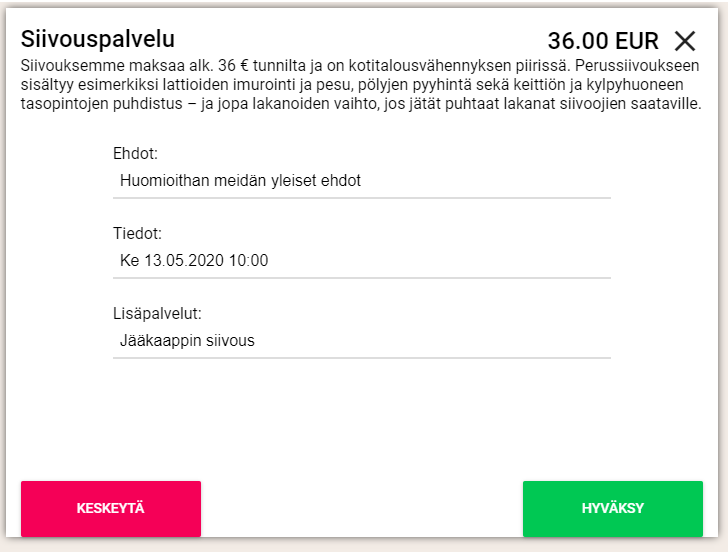
Task: Accept the service with the HYVÄKSY button
Action: [612, 509]
